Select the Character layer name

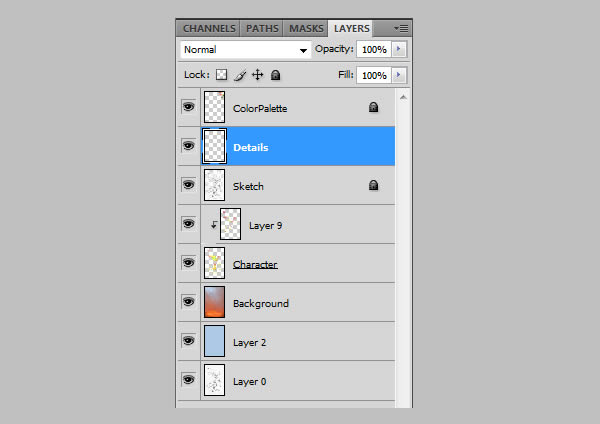(x=255, y=264)
